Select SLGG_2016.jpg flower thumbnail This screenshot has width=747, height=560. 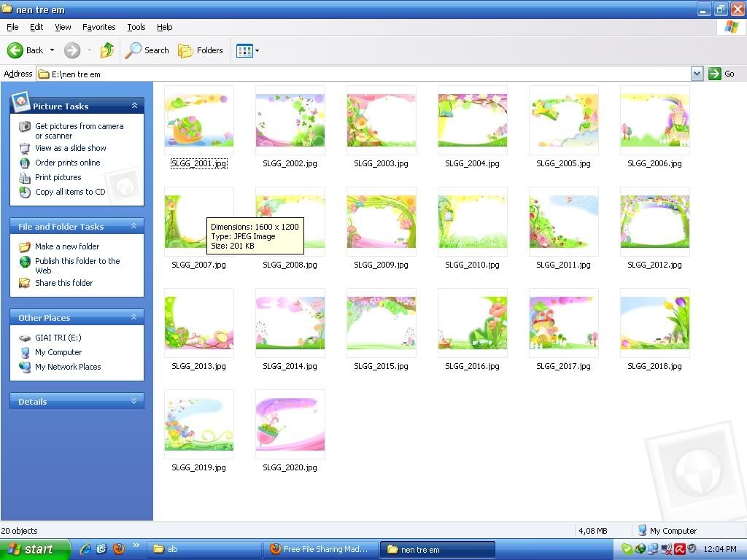tap(473, 323)
